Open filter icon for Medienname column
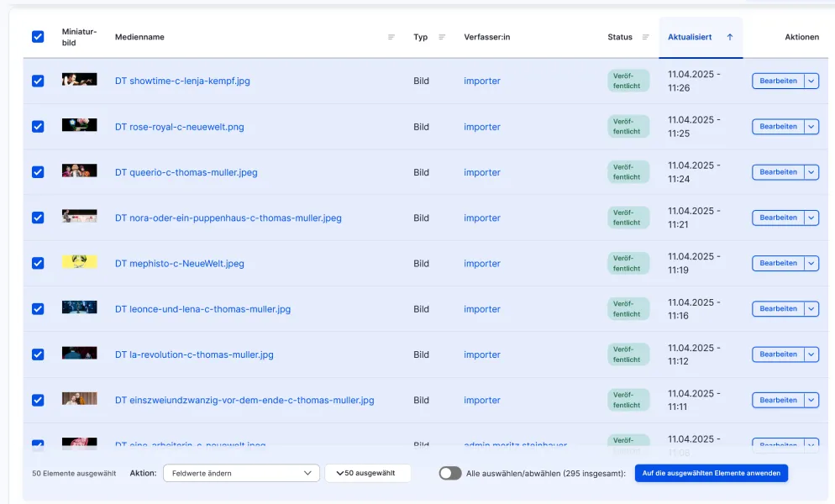Viewport: 835px width, 504px height. coord(391,37)
